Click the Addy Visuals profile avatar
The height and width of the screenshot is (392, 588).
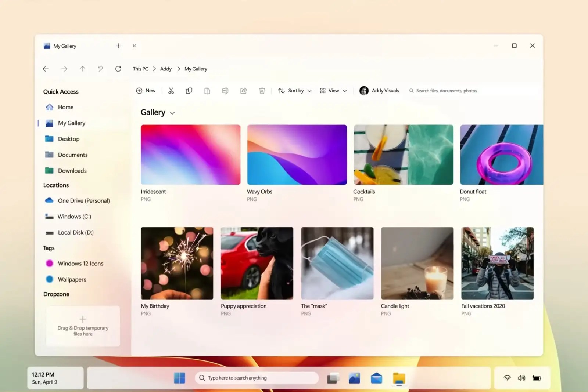click(x=364, y=91)
